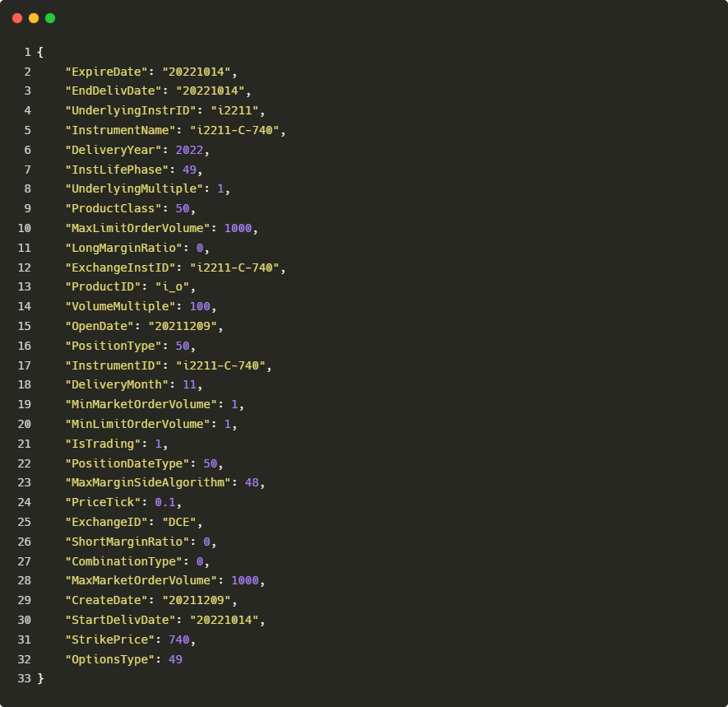Click the "IsTrading" key

pos(103,444)
